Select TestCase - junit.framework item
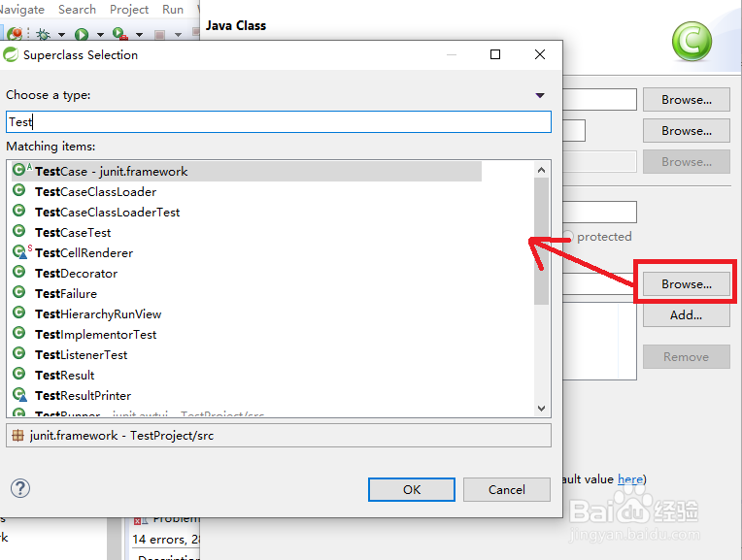 click(x=247, y=171)
